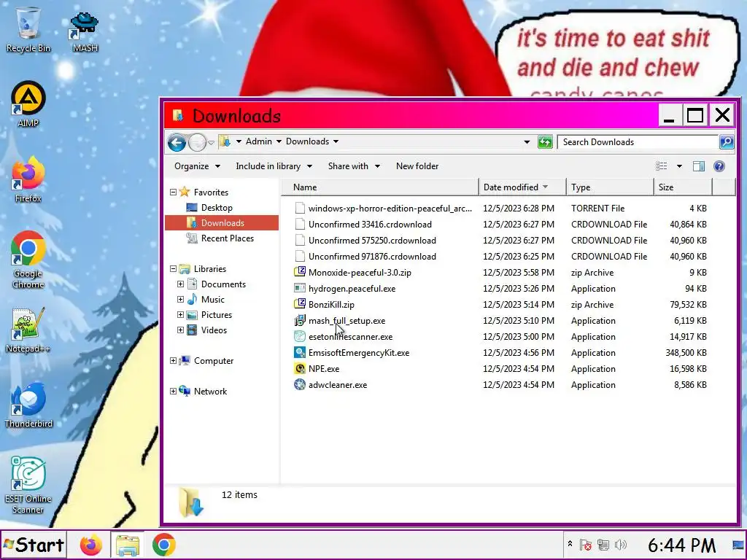
Task: Refresh the Downloads folder view
Action: coord(545,142)
